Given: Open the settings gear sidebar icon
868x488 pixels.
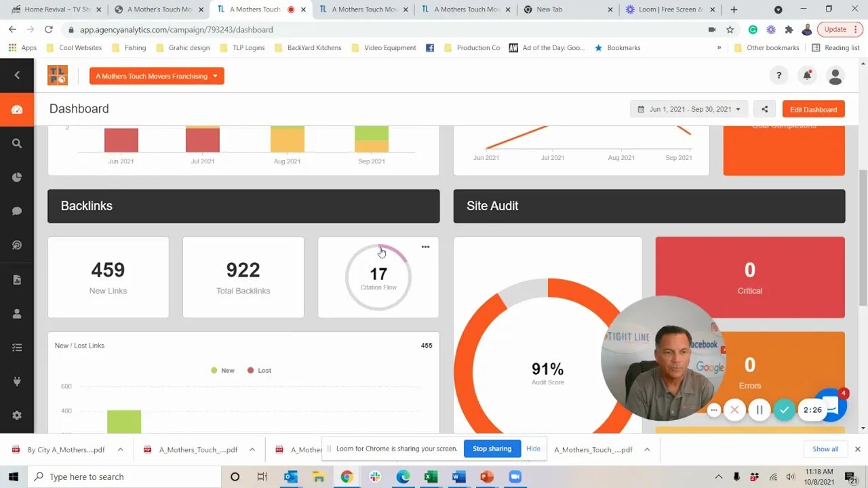Looking at the screenshot, I should click(x=17, y=415).
